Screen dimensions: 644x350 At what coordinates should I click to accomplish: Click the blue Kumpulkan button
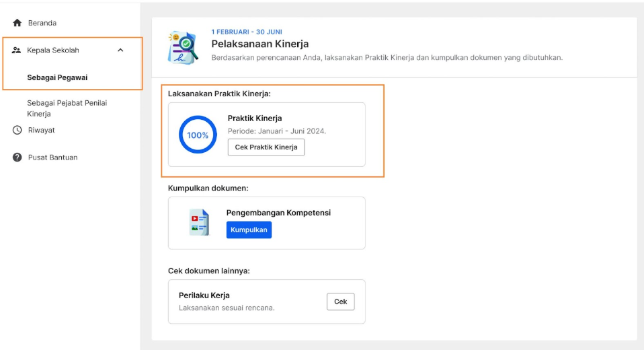(249, 230)
